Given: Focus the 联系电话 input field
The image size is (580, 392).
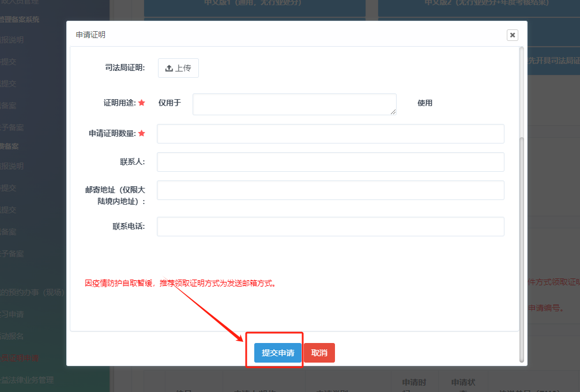Looking at the screenshot, I should click(x=330, y=227).
